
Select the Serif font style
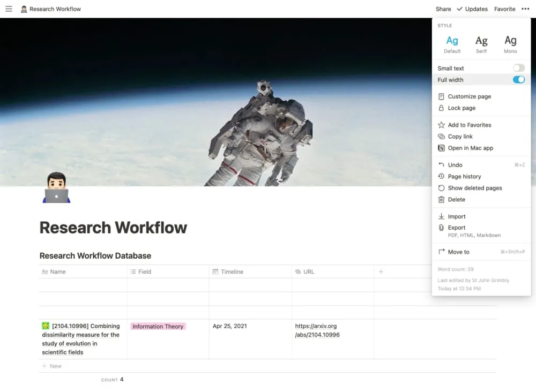coord(481,44)
